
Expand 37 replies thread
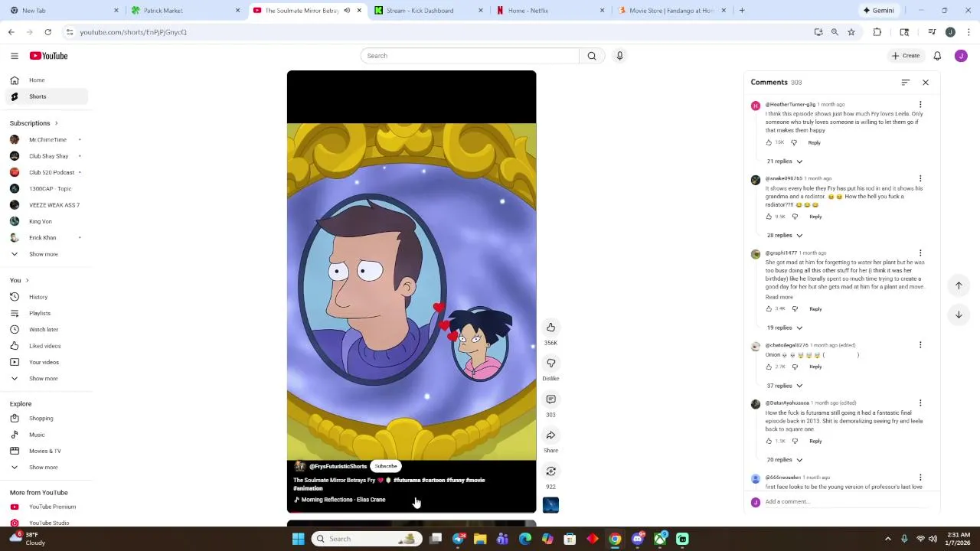click(x=785, y=386)
